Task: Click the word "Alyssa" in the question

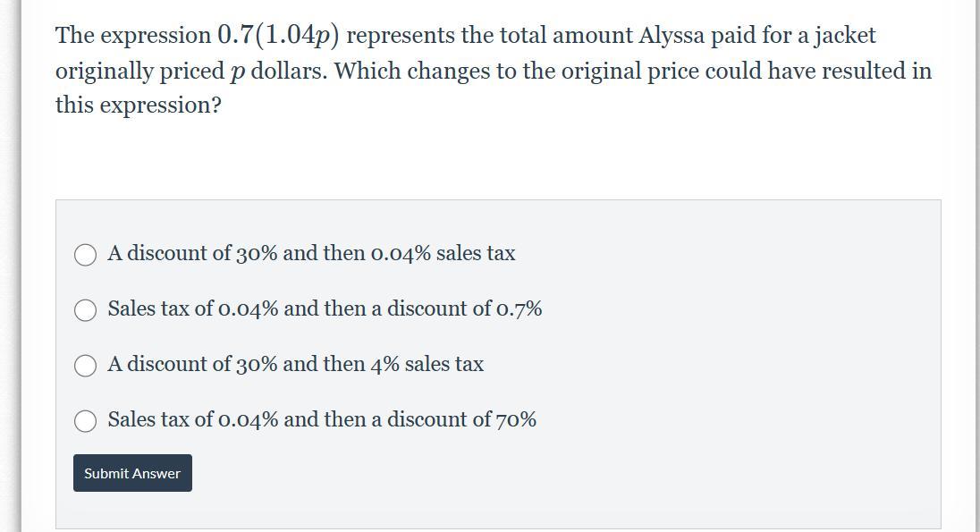Action: (671, 36)
